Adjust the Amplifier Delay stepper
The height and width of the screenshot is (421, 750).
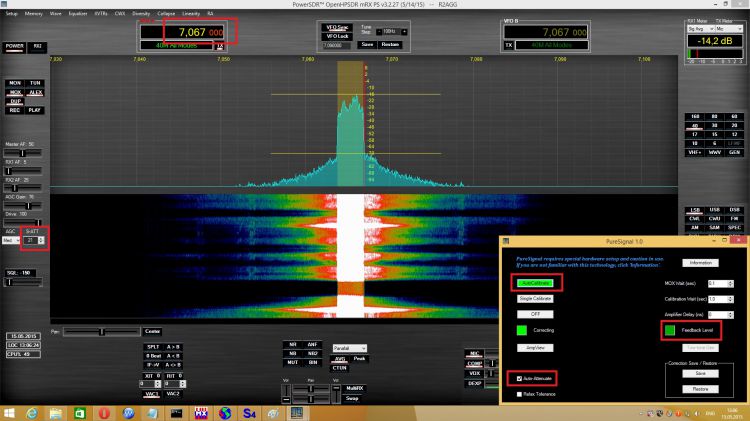pos(730,315)
